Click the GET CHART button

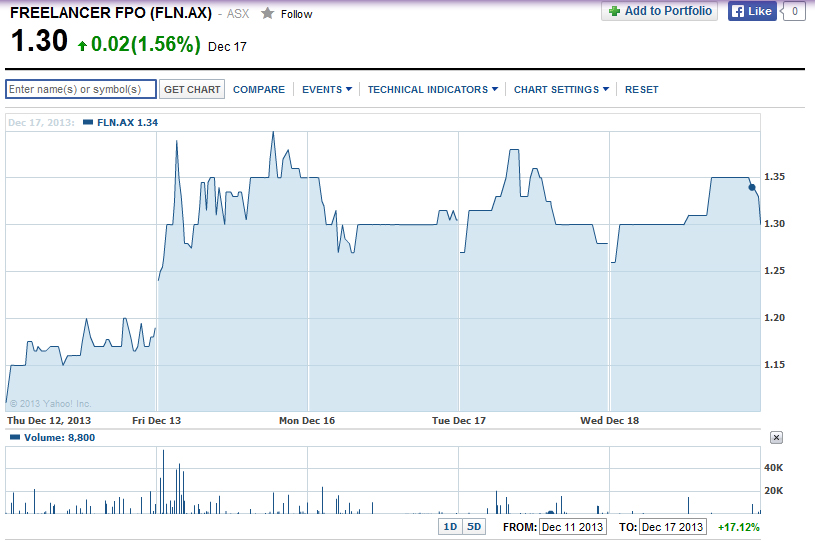tap(192, 89)
